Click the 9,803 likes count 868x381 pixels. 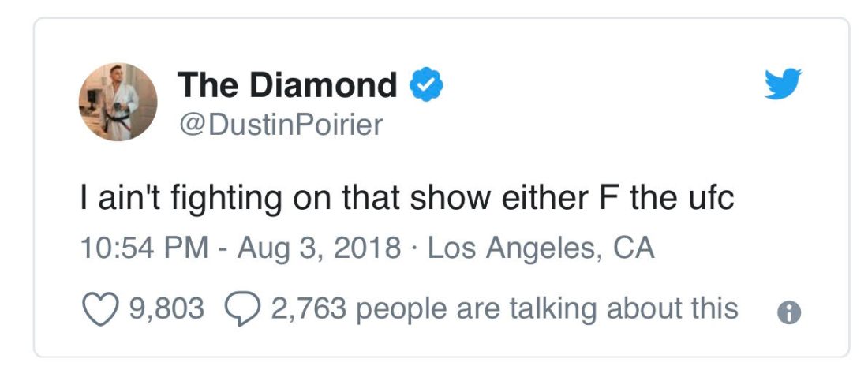point(166,308)
